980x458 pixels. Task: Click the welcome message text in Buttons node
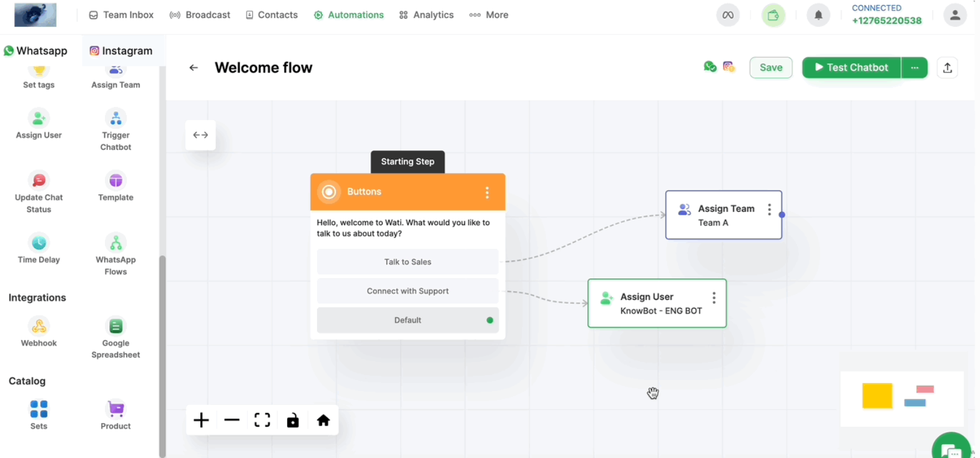[x=403, y=228]
